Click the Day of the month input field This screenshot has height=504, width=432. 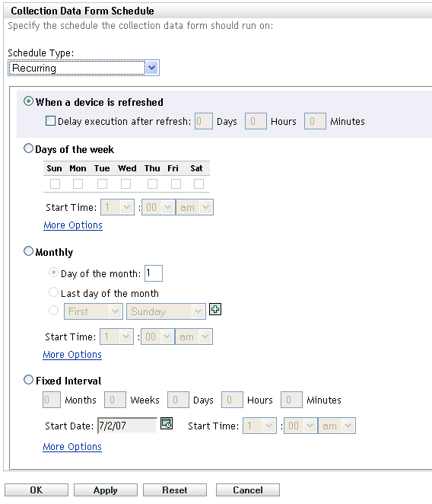(154, 273)
